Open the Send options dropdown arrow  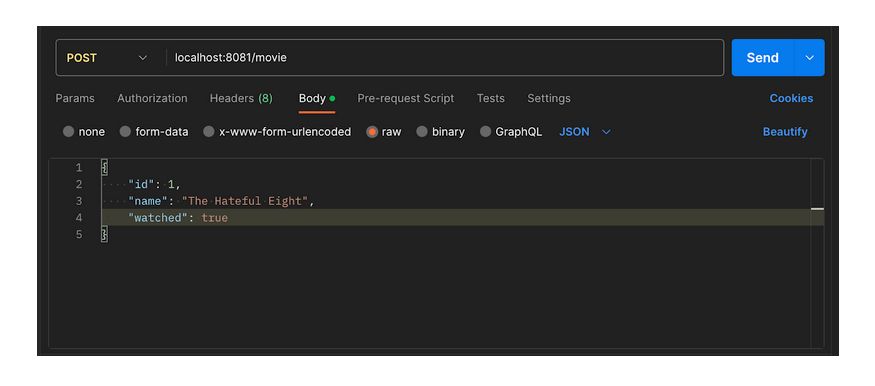(x=809, y=57)
